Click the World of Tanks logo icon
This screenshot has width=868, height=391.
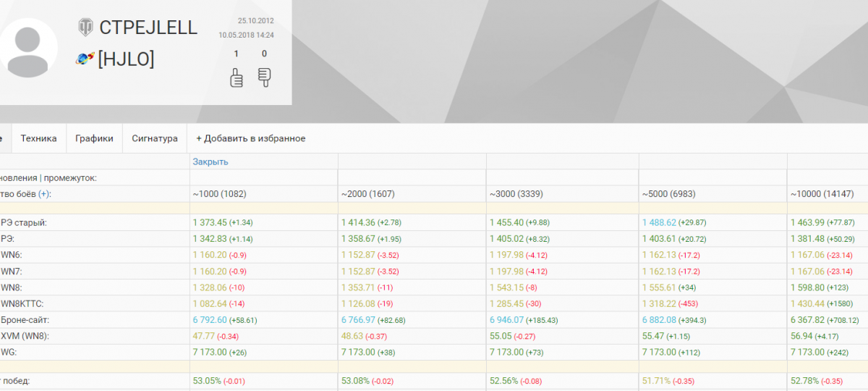tap(86, 28)
